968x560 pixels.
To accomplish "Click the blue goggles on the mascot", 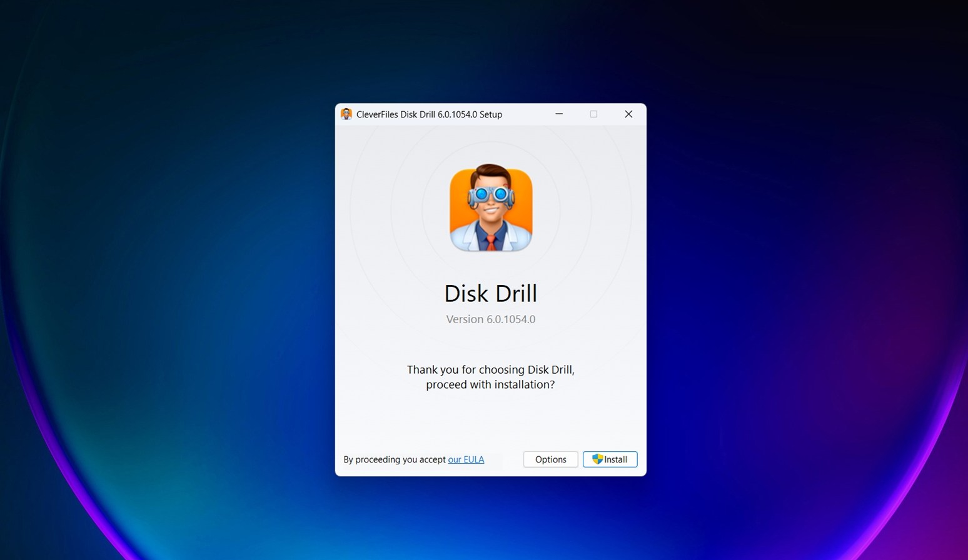I will pyautogui.click(x=491, y=195).
